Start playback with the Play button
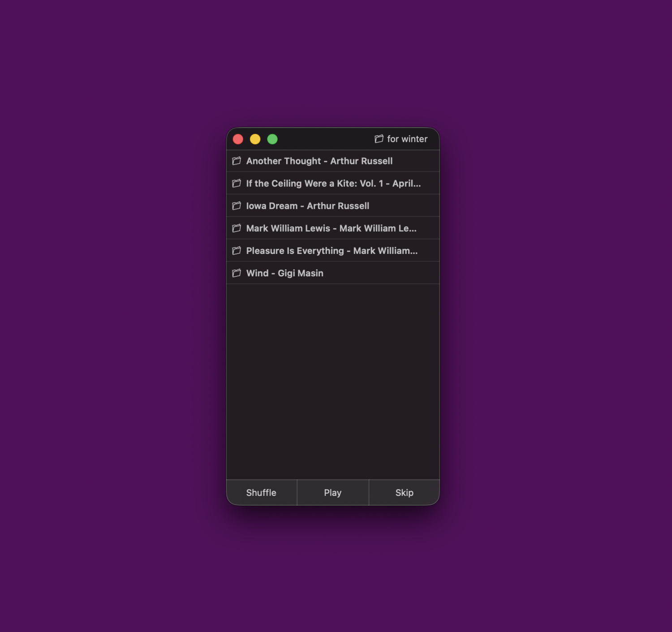The image size is (672, 632). pyautogui.click(x=332, y=493)
